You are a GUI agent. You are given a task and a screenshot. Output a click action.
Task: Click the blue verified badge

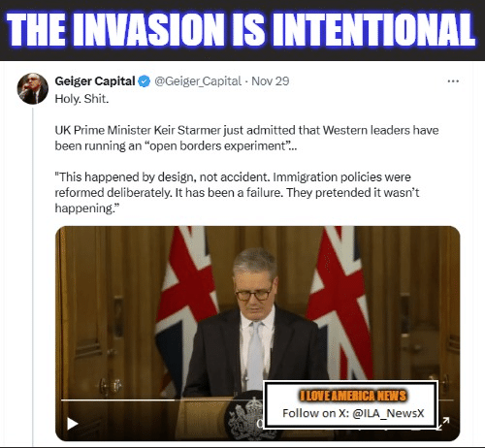coord(145,81)
